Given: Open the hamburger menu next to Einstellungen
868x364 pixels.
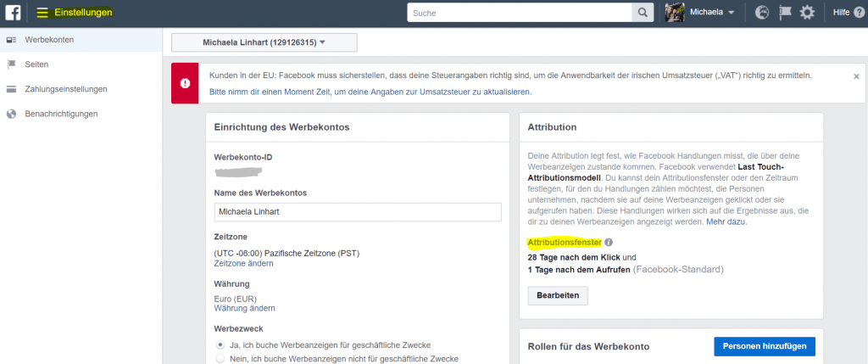Looking at the screenshot, I should pos(42,12).
